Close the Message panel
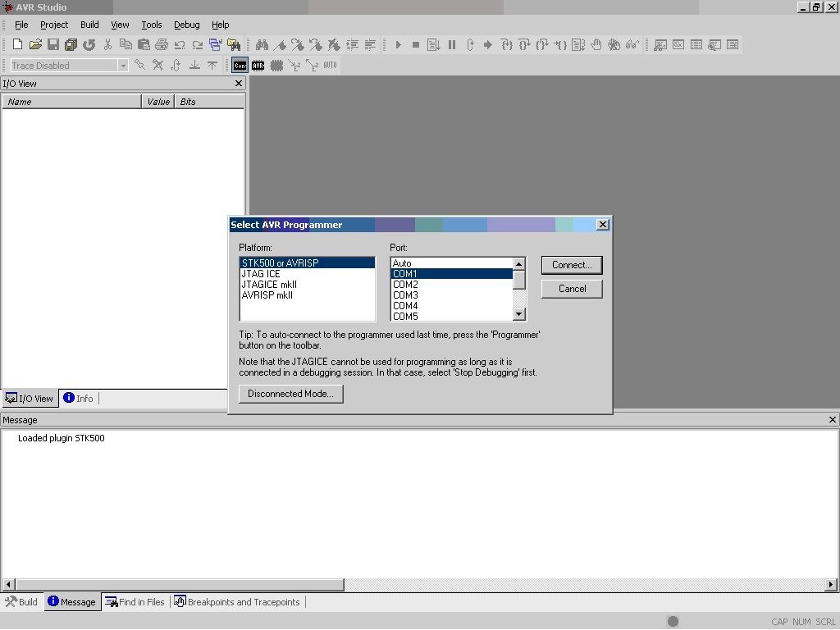This screenshot has width=840, height=630. point(833,420)
